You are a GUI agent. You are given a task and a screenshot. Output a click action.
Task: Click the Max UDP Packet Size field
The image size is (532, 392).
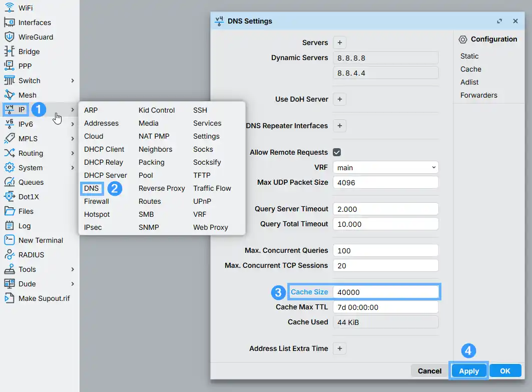(386, 183)
